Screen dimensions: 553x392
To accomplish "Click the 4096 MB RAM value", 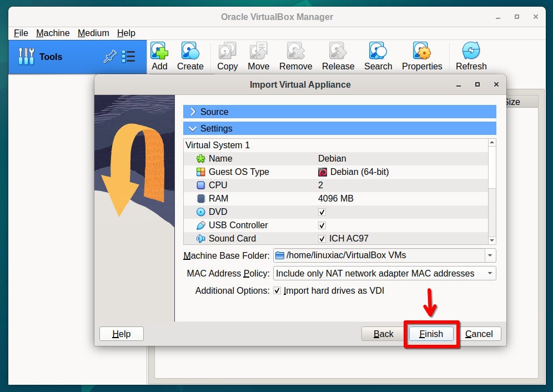I will pyautogui.click(x=336, y=199).
